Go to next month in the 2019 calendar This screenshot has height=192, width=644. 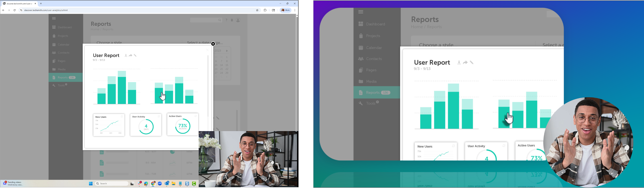coord(227,51)
